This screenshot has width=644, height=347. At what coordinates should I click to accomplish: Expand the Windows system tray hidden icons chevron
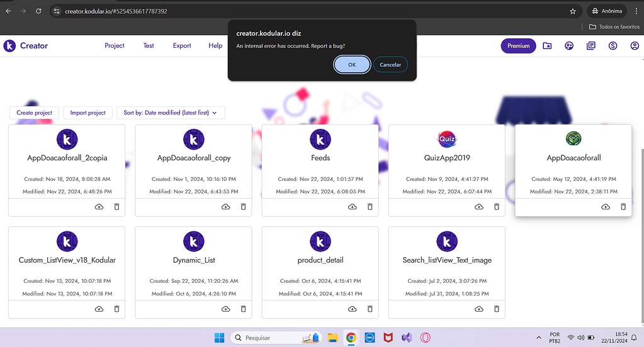(x=538, y=338)
